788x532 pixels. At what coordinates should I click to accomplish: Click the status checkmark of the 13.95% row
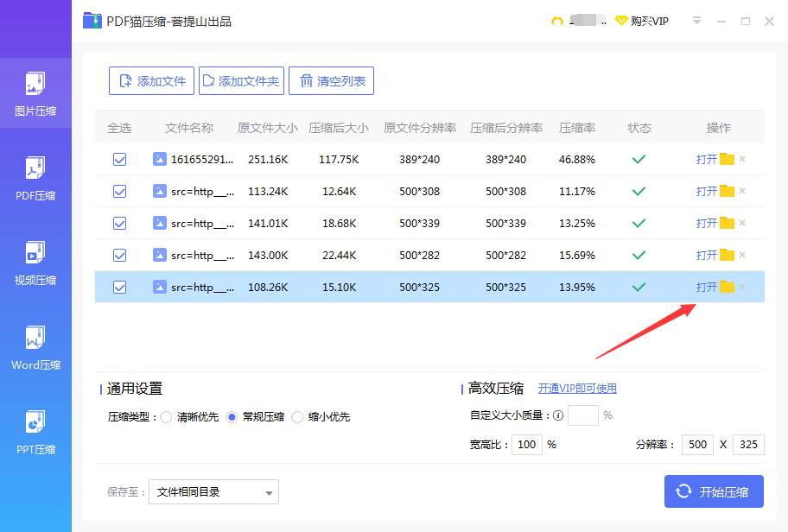(x=639, y=287)
